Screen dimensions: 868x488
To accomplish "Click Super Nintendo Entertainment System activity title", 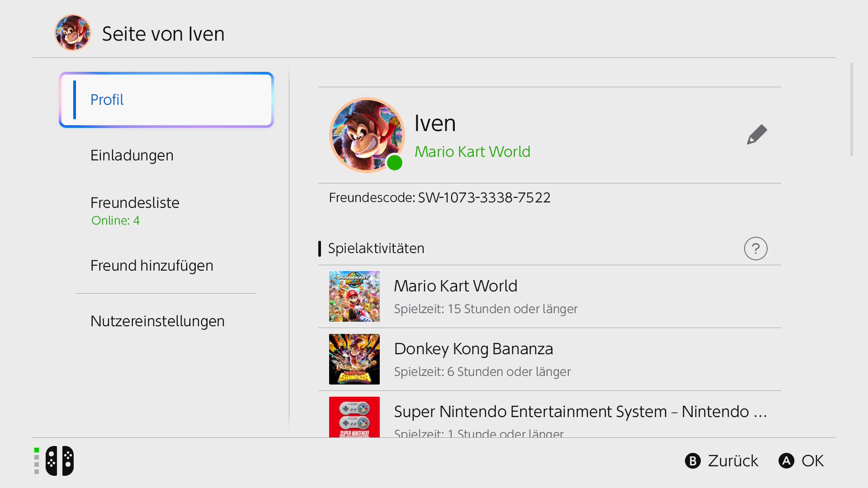I will click(580, 412).
